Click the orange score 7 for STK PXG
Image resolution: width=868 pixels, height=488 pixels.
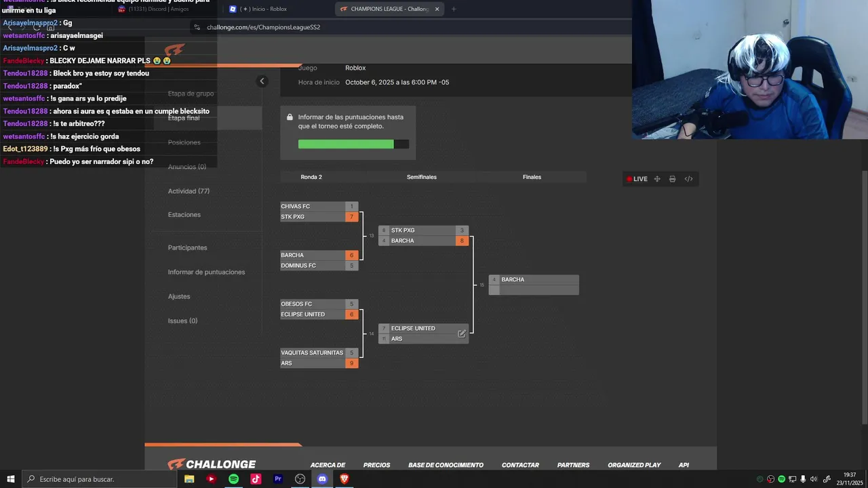point(351,217)
